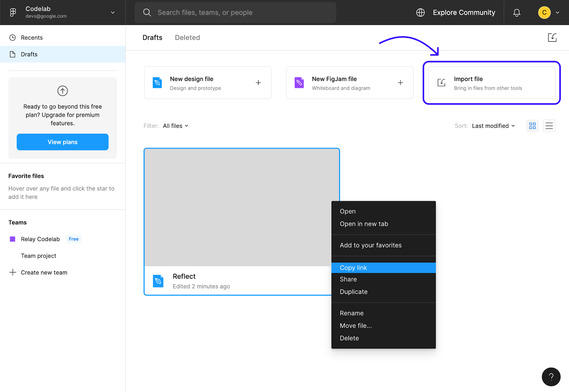Click the Reflect design file icon
Screen dimensions: 569x392
(158, 281)
